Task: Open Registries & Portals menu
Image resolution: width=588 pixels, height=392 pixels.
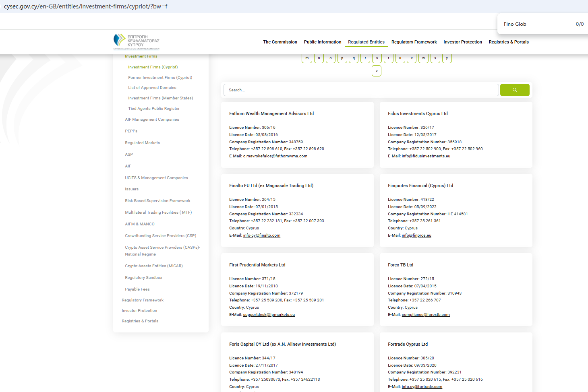Action: coord(508,42)
